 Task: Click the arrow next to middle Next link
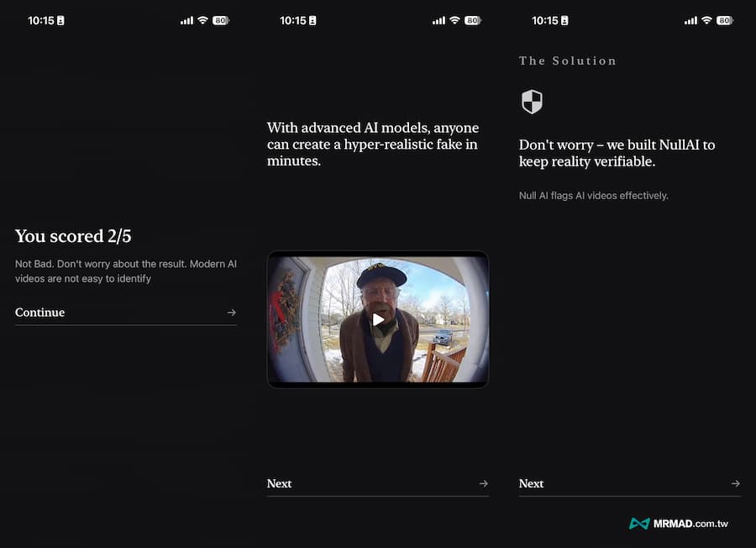tap(484, 483)
